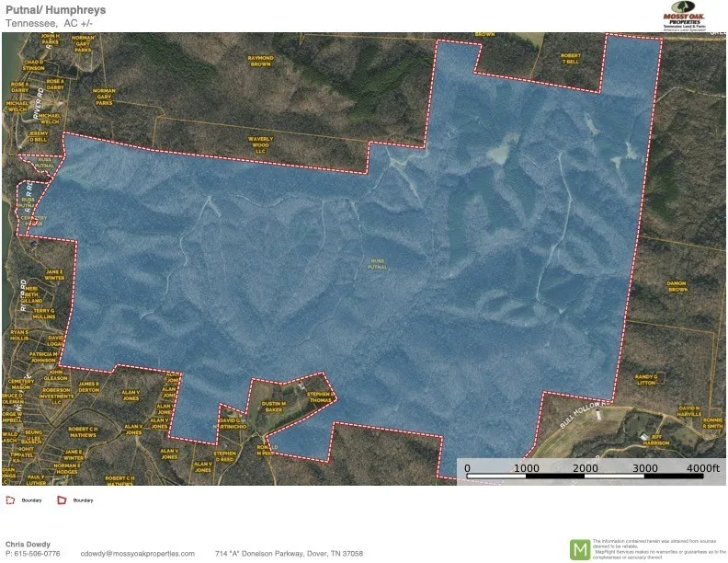Click the Randy G Litton parcel label
728x563 pixels.
point(646,380)
